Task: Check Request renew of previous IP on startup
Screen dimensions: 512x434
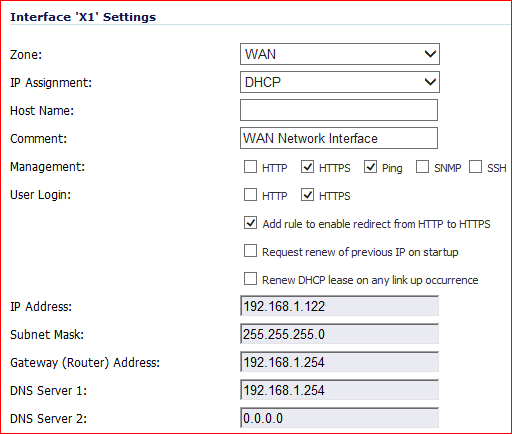Action: [x=250, y=251]
